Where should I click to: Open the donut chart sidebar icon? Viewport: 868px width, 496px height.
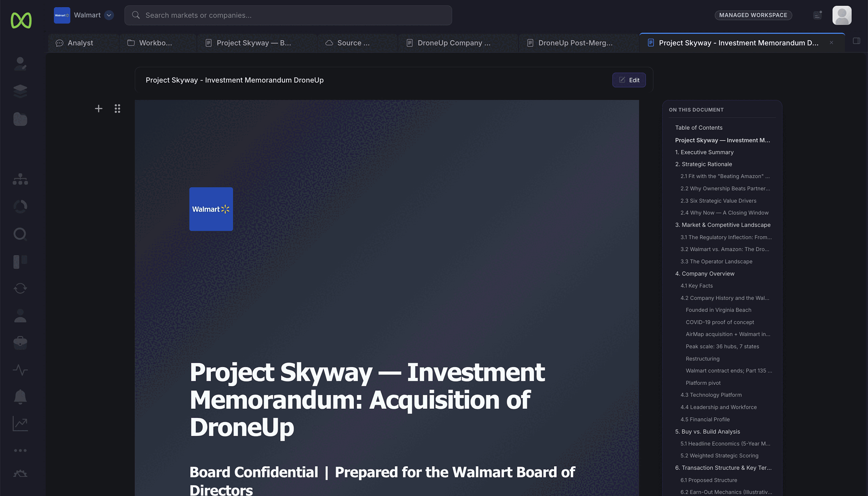click(20, 206)
